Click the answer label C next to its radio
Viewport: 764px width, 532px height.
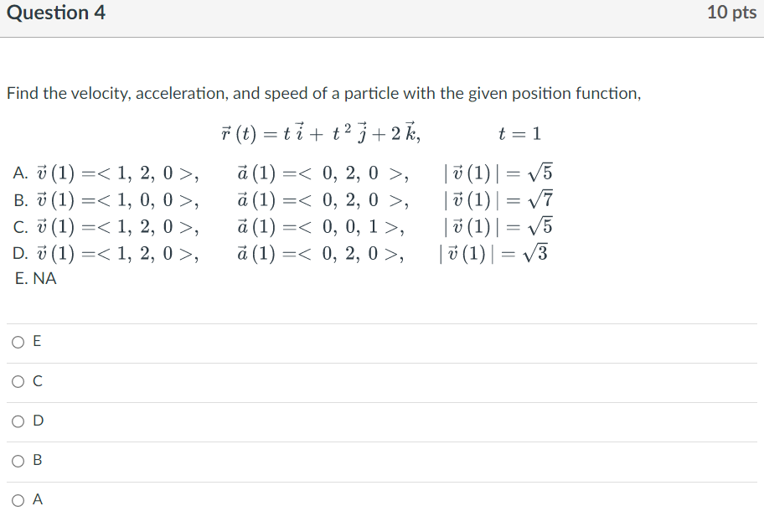[36, 381]
